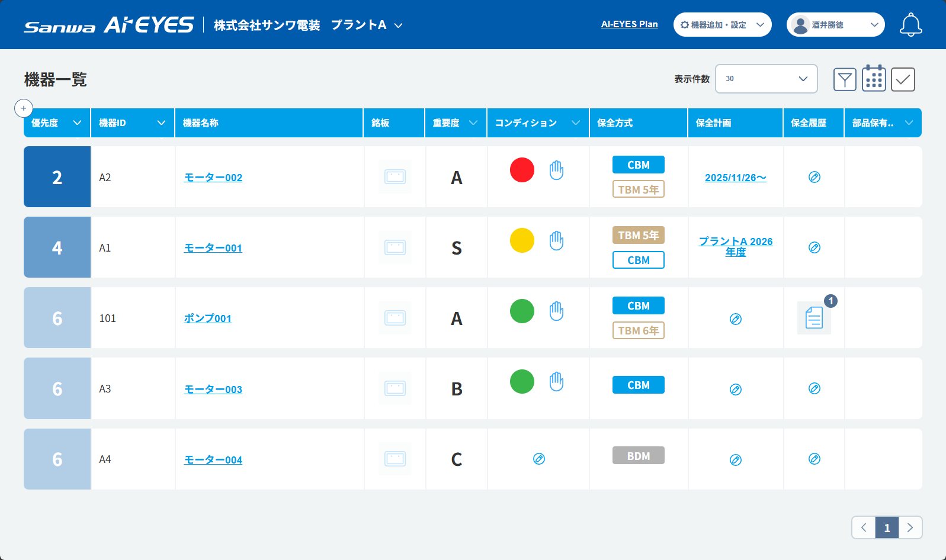The height and width of the screenshot is (560, 946).
Task: Open モーター001 equipment link
Action: tap(213, 248)
